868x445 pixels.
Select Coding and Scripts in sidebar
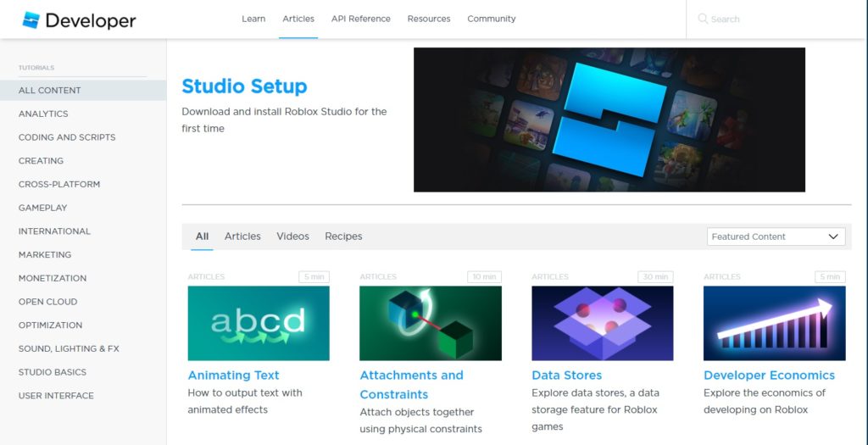click(67, 137)
